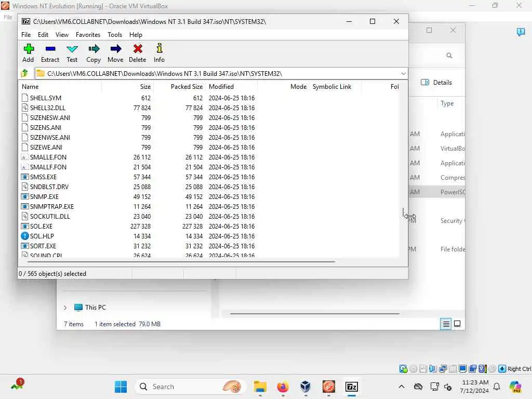
Task: Select SIZENESW.ANI cursor file
Action: (x=50, y=118)
